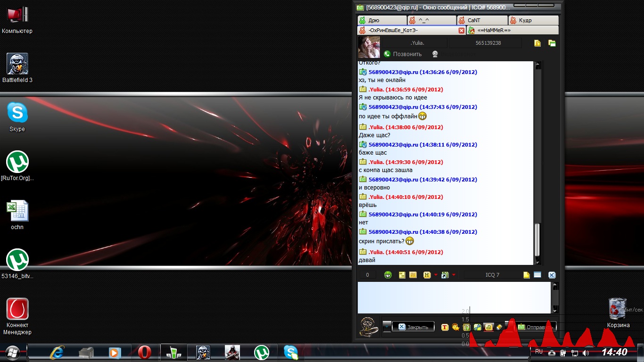Open uTorrent from the taskbar
Image resolution: width=644 pixels, height=362 pixels.
(262, 352)
